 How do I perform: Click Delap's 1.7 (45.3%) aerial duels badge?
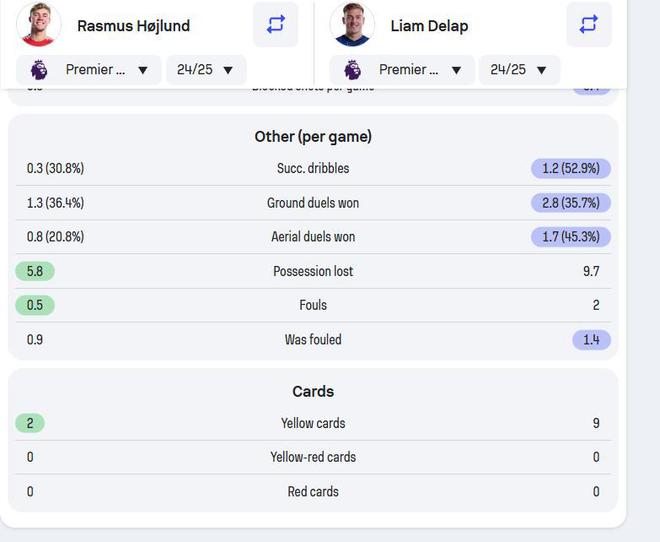click(x=571, y=237)
